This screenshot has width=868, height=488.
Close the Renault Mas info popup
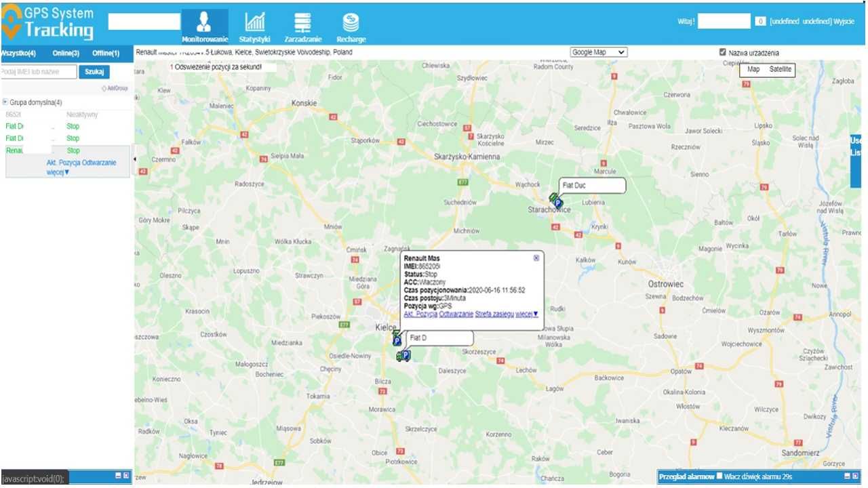pos(536,258)
